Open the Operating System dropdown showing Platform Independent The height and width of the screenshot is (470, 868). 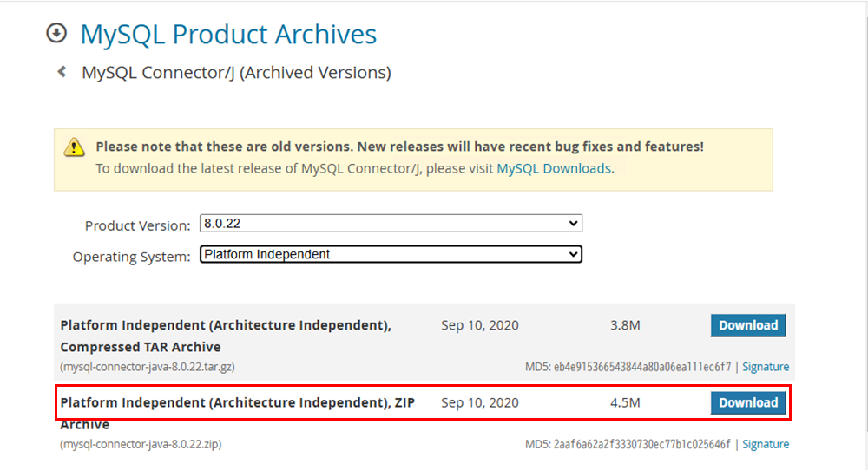[391, 254]
